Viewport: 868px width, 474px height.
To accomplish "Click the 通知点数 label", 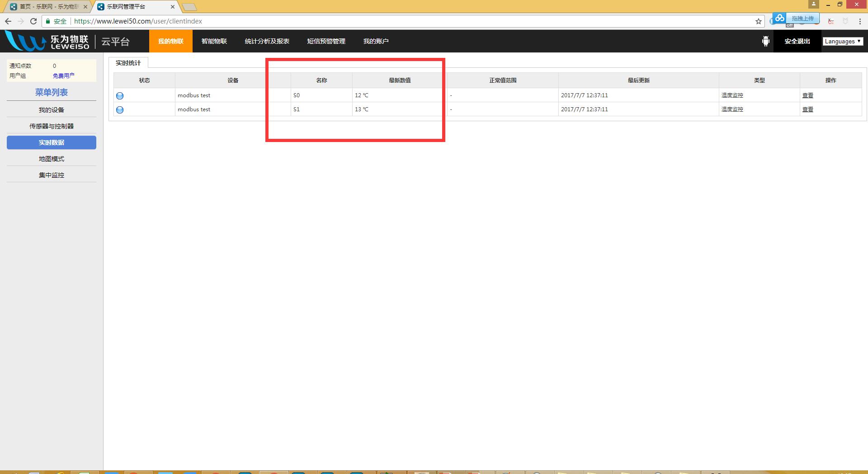I will click(x=20, y=66).
